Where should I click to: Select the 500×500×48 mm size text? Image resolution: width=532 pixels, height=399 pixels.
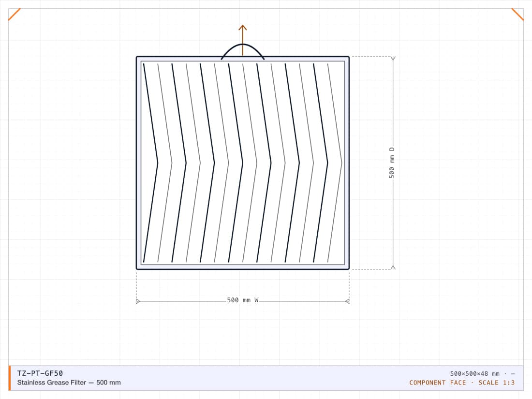(474, 373)
